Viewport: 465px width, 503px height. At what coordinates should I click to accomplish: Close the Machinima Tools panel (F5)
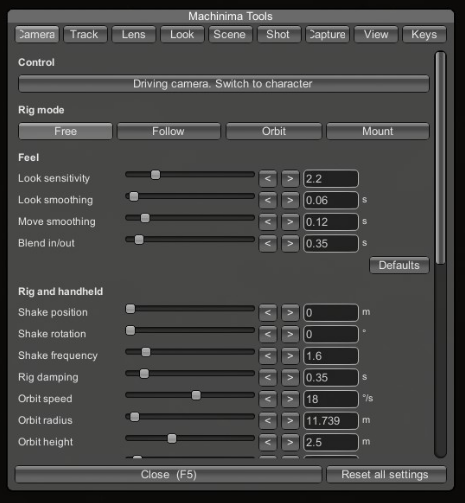[168, 474]
